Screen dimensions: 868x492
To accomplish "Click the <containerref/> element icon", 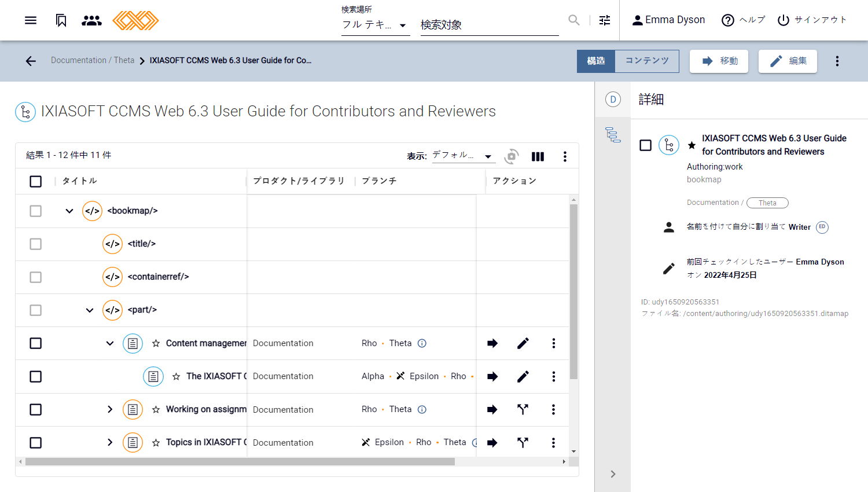I will coord(113,277).
